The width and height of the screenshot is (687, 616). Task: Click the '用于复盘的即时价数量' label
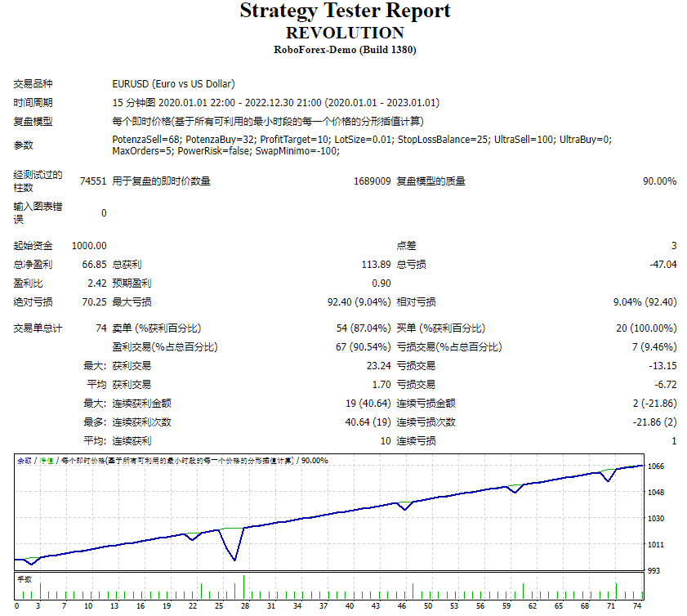pos(161,181)
